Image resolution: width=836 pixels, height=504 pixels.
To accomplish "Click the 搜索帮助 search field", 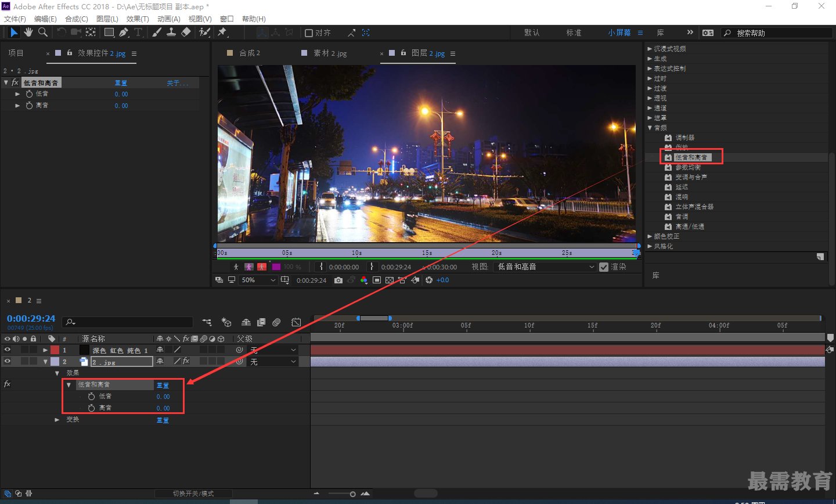I will [777, 33].
